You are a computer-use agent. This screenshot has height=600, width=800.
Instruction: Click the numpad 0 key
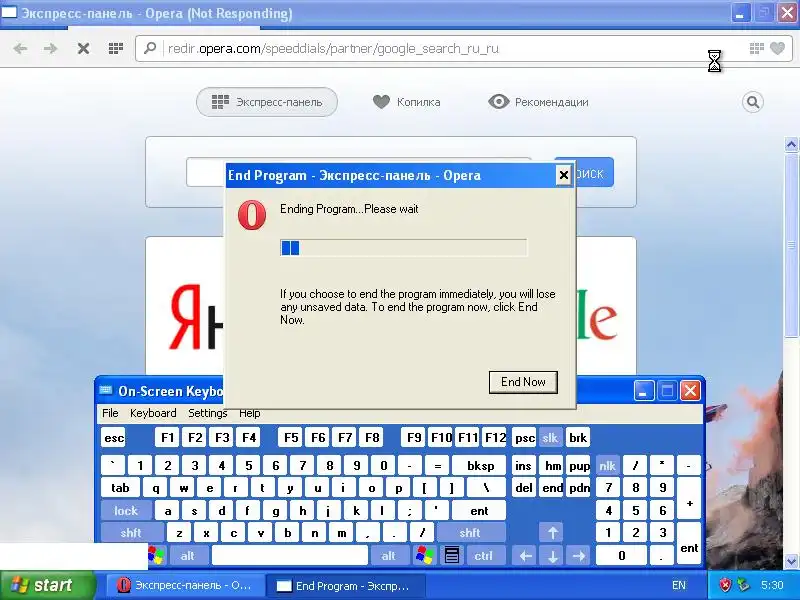621,556
